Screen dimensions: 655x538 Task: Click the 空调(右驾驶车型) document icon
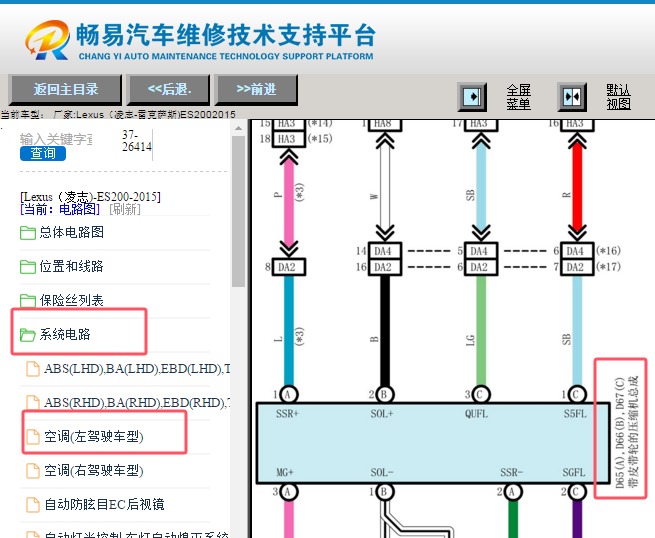[x=33, y=471]
